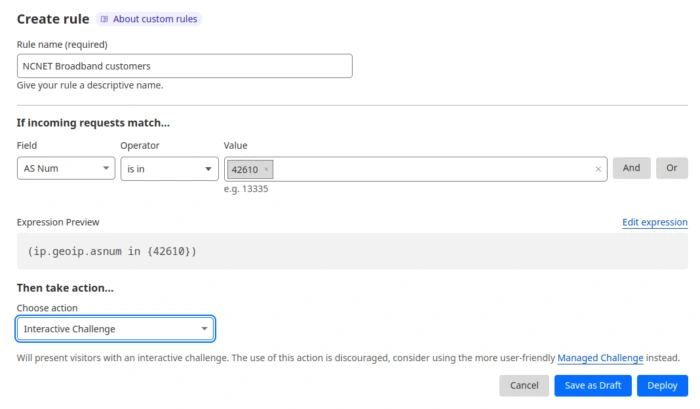Save the rule as Draft

[593, 385]
